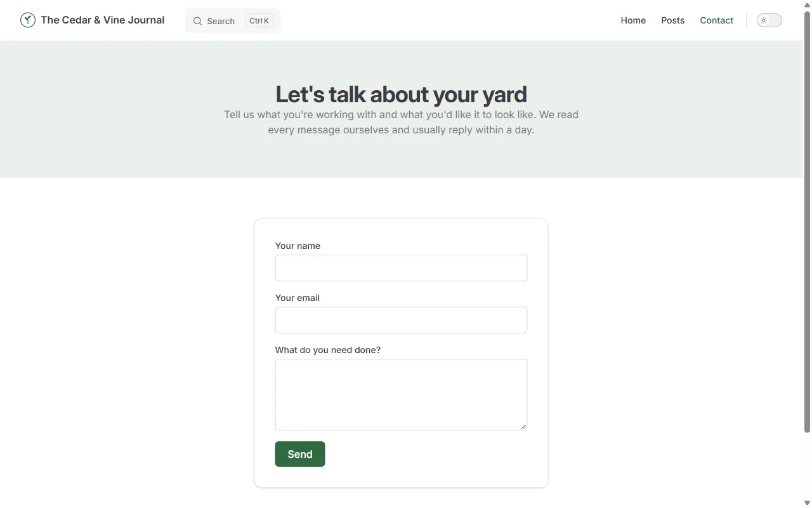Screen dimensions: 812x508
Task: Select the Contact nav item
Action: pyautogui.click(x=716, y=20)
